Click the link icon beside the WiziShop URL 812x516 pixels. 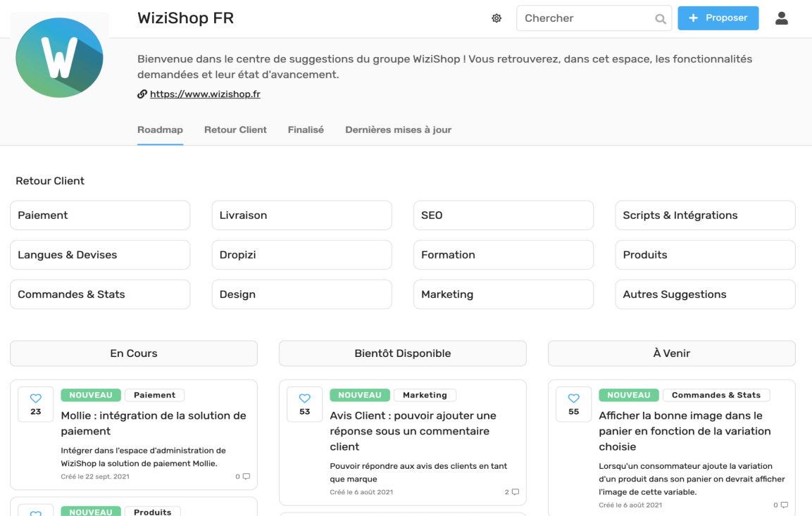point(142,94)
